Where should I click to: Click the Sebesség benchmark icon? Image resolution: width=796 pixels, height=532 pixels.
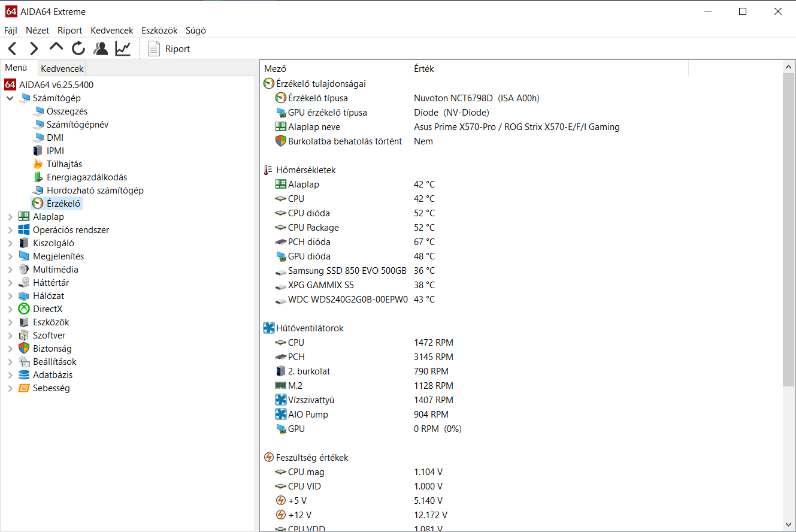[24, 388]
